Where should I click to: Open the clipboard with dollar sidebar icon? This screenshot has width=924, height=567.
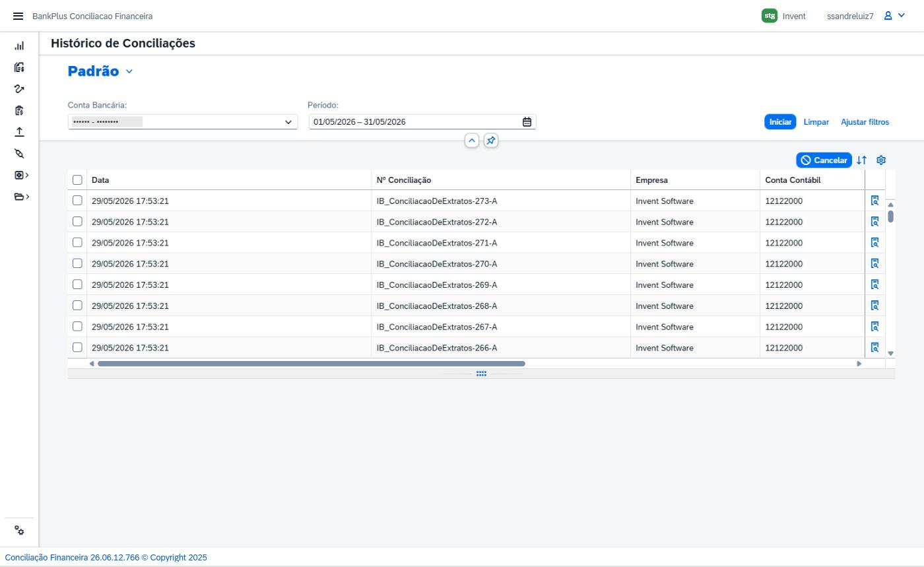(19, 110)
